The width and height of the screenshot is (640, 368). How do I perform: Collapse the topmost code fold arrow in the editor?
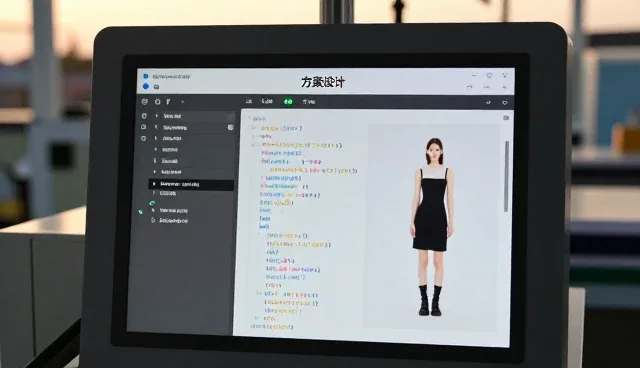click(x=249, y=118)
